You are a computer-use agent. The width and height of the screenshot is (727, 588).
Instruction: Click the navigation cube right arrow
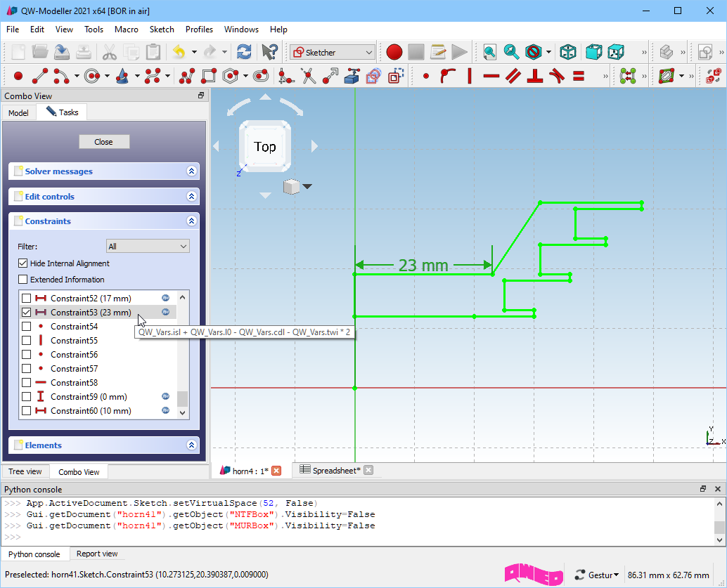pyautogui.click(x=314, y=146)
